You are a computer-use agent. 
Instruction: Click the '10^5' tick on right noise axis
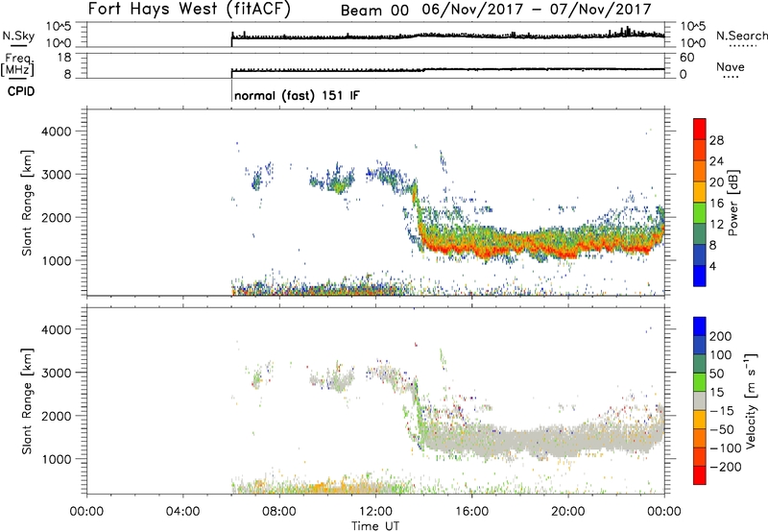click(x=693, y=27)
